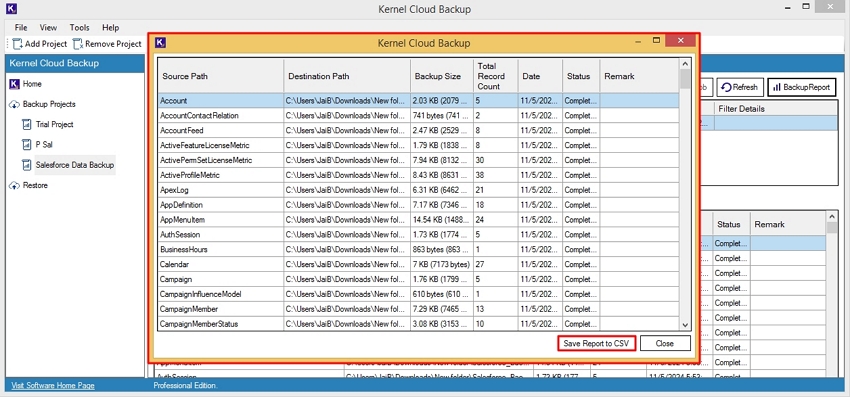Click the main window scrollbar up arrow
The width and height of the screenshot is (850, 397).
pos(832,216)
